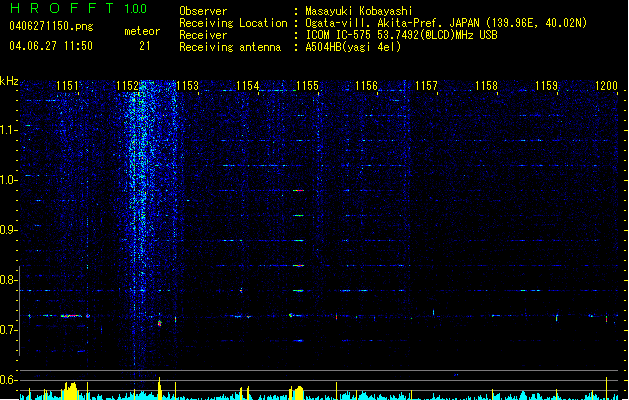The image size is (629, 400).
Task: Click the 1158 time axis label
Action: click(x=487, y=86)
